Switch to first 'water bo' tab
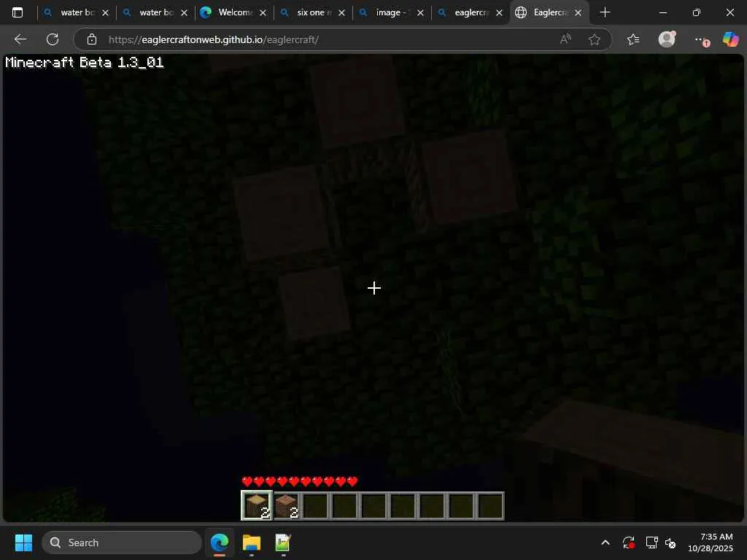This screenshot has height=560, width=747. click(77, 12)
